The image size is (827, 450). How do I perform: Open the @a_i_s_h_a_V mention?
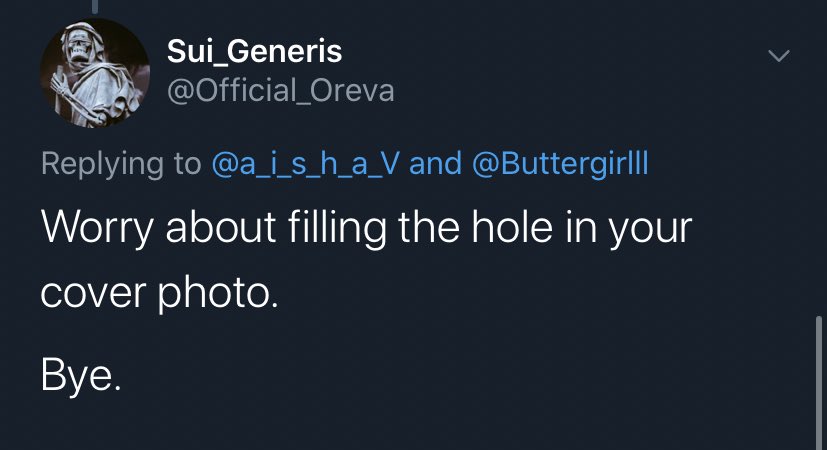[307, 164]
